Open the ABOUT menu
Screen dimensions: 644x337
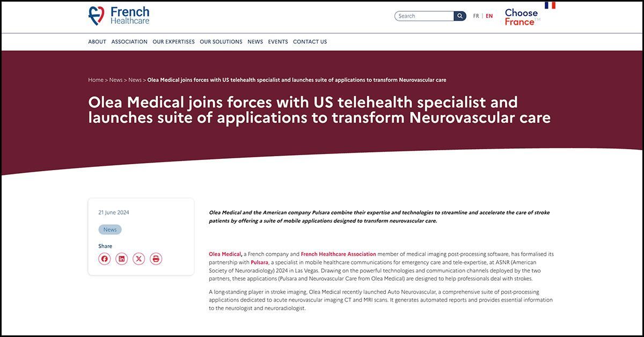coord(97,42)
